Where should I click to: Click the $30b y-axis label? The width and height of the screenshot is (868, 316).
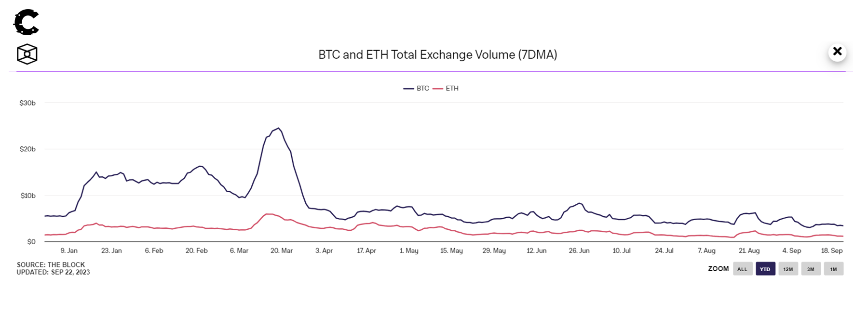pos(27,103)
